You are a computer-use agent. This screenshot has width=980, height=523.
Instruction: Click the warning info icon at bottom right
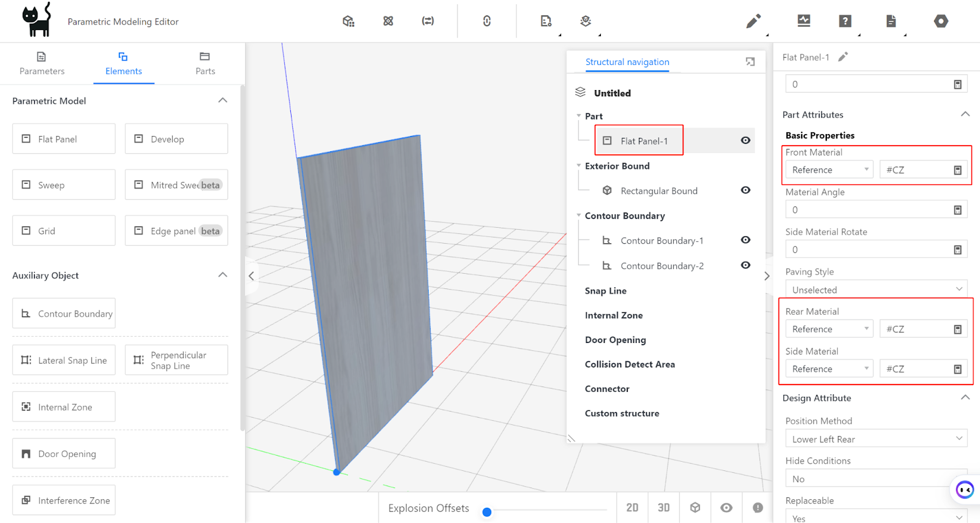pyautogui.click(x=758, y=508)
